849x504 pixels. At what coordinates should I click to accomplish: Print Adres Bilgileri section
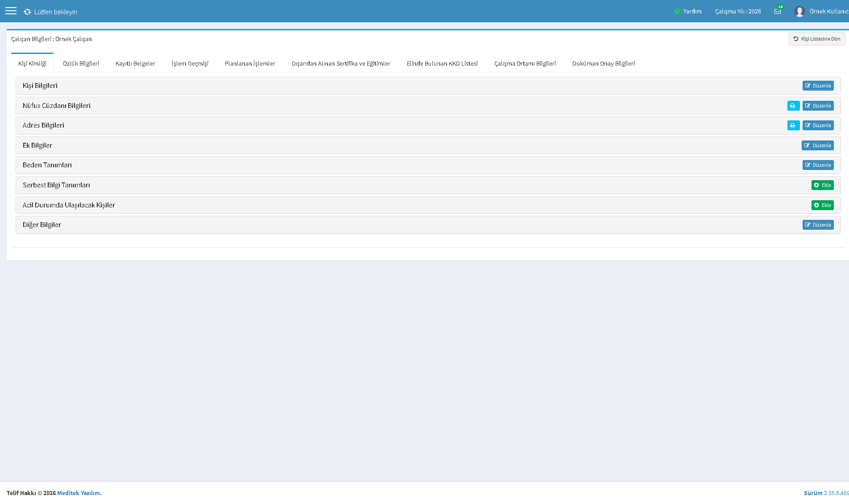click(x=793, y=125)
